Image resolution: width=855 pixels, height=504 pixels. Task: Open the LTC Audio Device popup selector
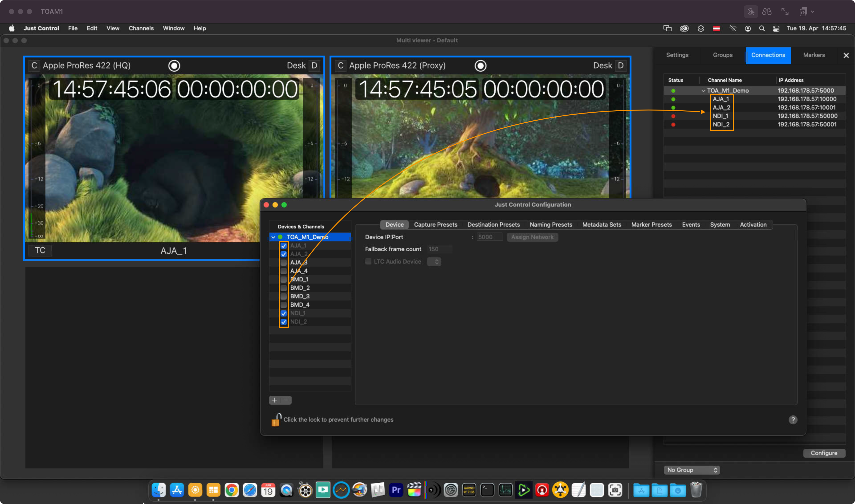434,262
